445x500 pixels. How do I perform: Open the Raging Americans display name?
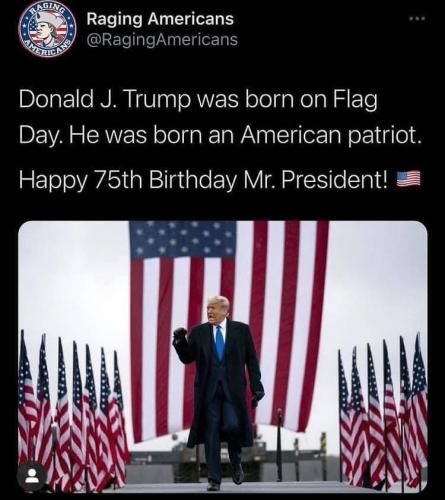pos(160,19)
